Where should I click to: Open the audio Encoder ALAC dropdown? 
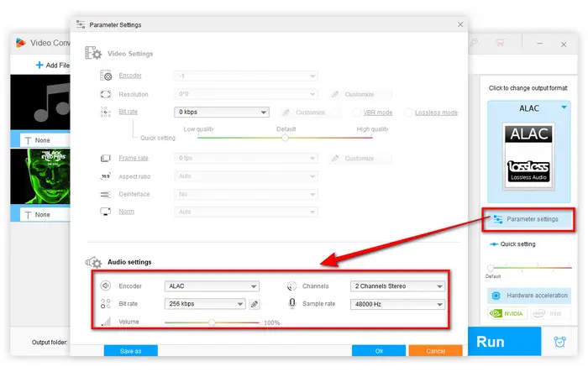tap(212, 286)
